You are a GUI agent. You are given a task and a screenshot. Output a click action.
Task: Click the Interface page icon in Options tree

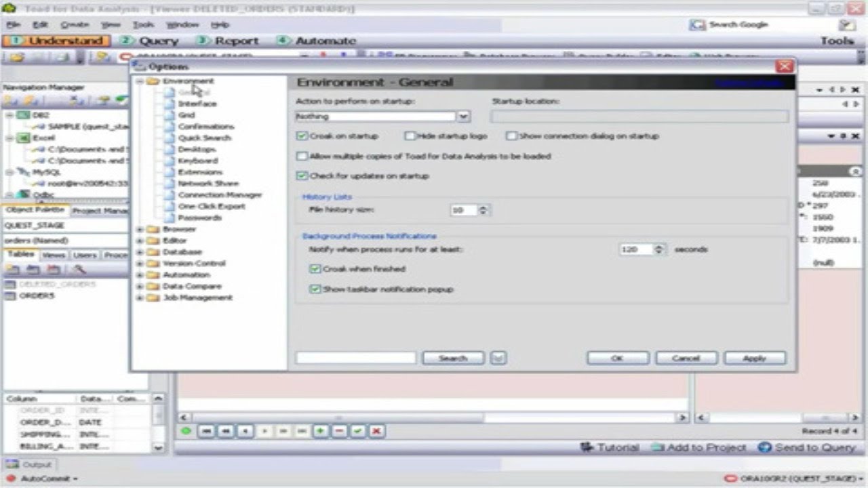[x=168, y=104]
